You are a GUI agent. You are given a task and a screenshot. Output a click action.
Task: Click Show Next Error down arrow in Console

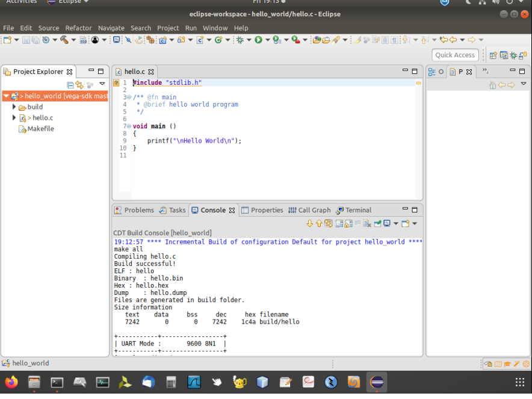tap(309, 223)
